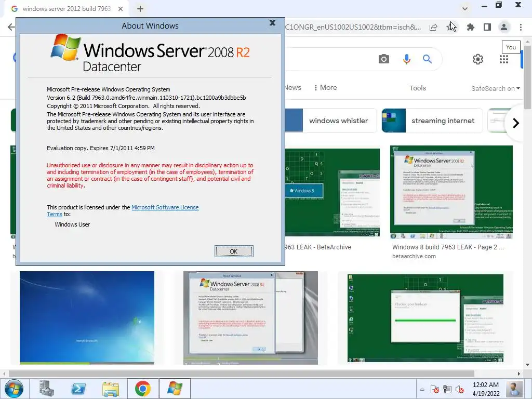This screenshot has width=532, height=399.
Task: Show hidden tray icons arrow
Action: pos(422,389)
